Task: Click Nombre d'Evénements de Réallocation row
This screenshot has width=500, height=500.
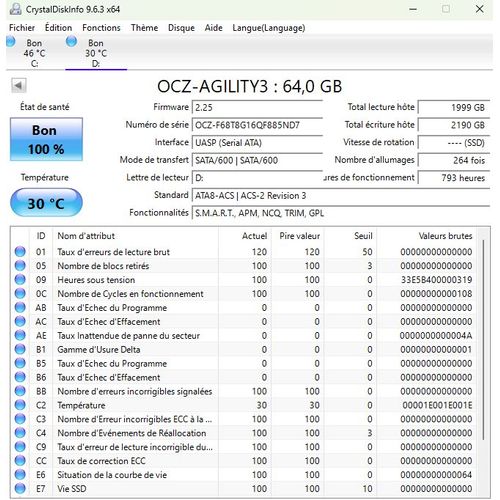Action: coord(245,433)
